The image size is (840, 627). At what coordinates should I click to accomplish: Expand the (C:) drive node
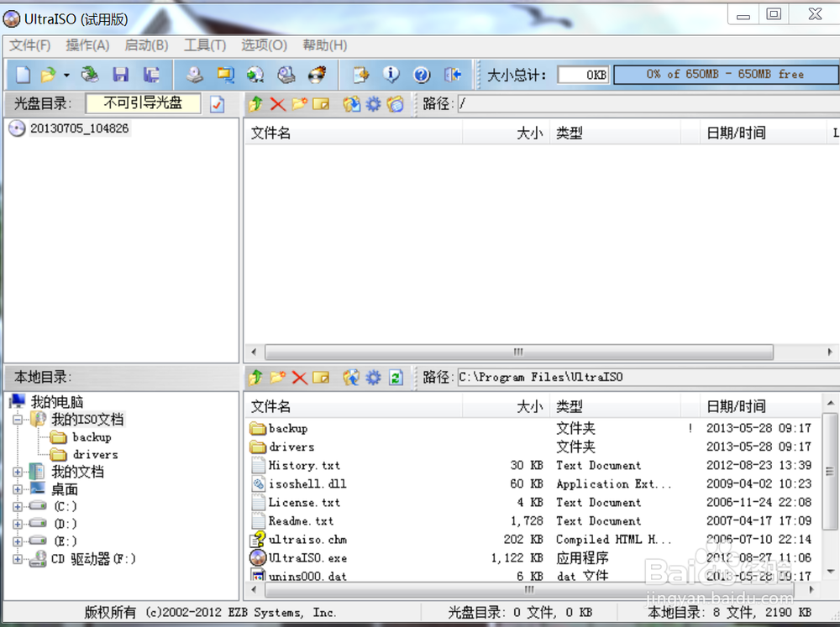18,506
